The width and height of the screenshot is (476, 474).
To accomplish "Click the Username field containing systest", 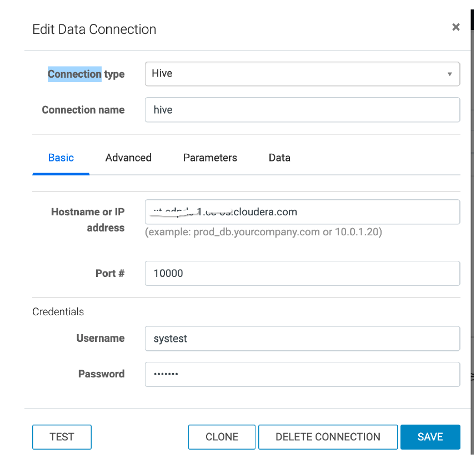I will (302, 339).
